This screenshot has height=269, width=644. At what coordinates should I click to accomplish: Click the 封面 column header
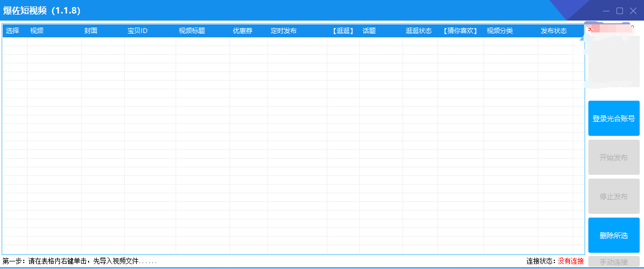[91, 31]
